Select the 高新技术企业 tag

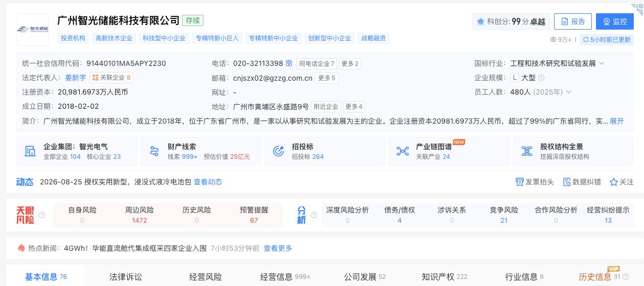coord(114,38)
